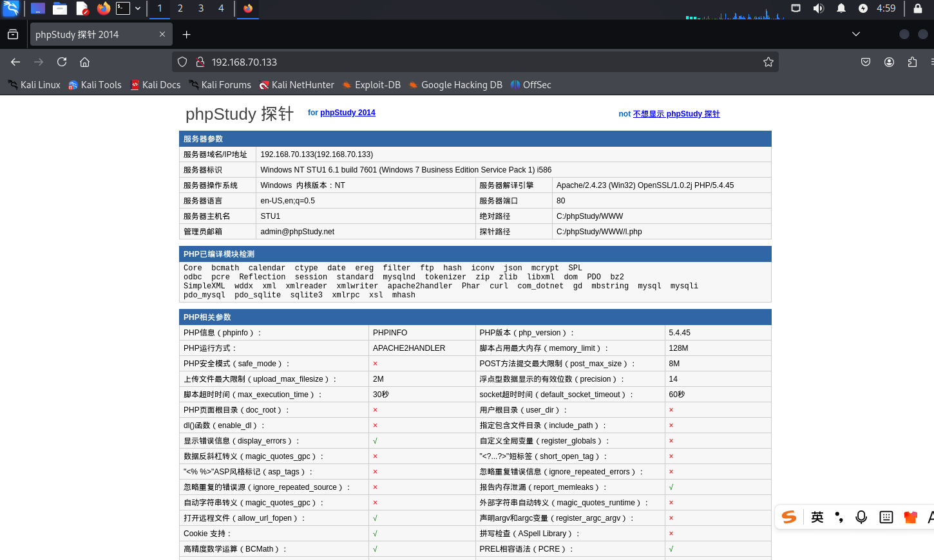Open the Exploit-DB bookmark
Viewport: 934px width, 560px height.
372,85
